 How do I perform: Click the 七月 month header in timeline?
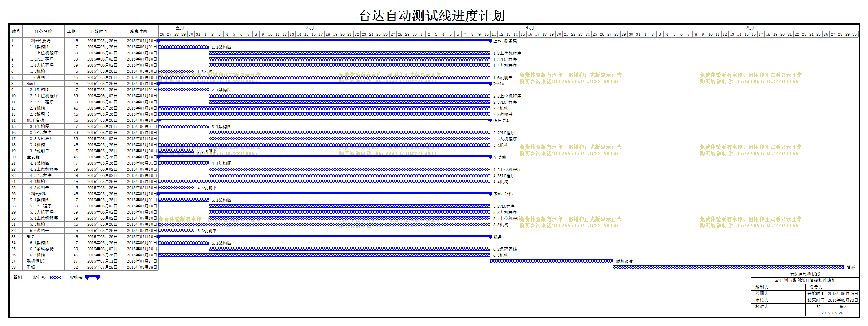530,28
